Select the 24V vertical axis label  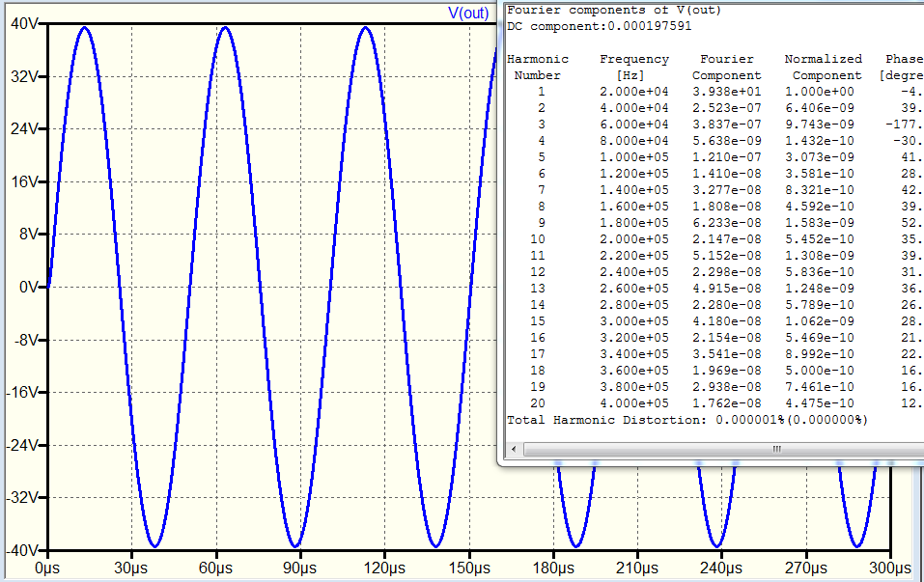click(x=25, y=129)
